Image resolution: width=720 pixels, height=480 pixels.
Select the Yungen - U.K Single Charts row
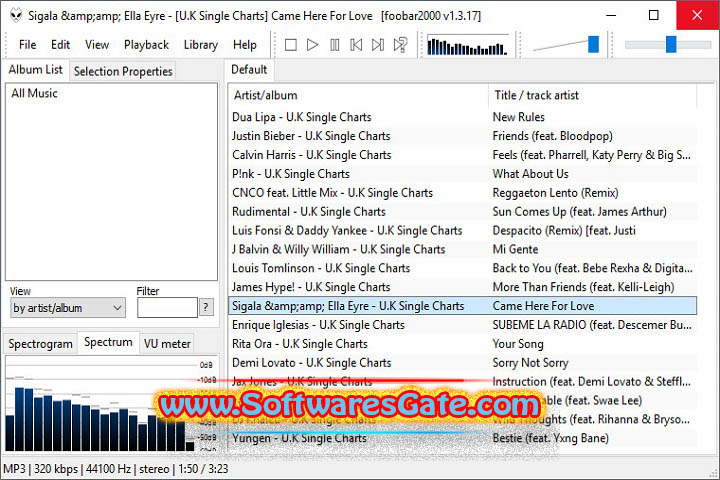[462, 438]
